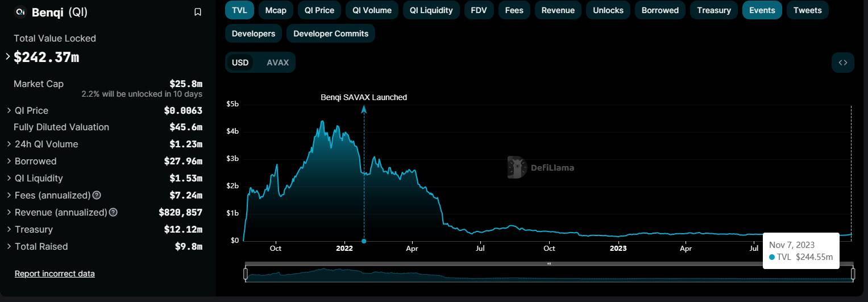868x302 pixels.
Task: Click the Market Cap $25.8m value
Action: 186,84
